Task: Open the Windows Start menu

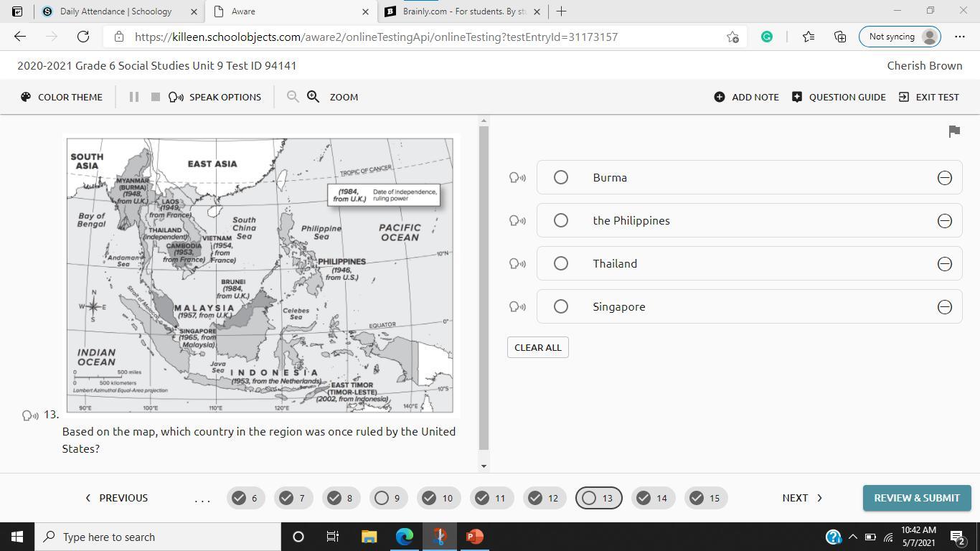Action: point(17,537)
